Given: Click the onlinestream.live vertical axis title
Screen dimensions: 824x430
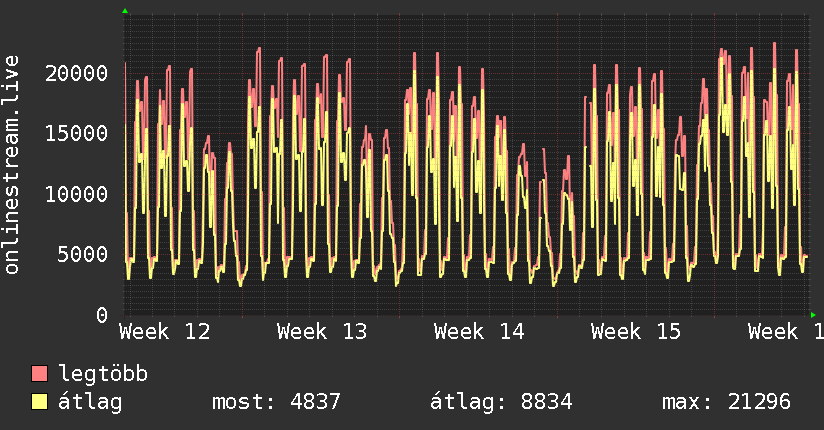Looking at the screenshot, I should point(12,165).
